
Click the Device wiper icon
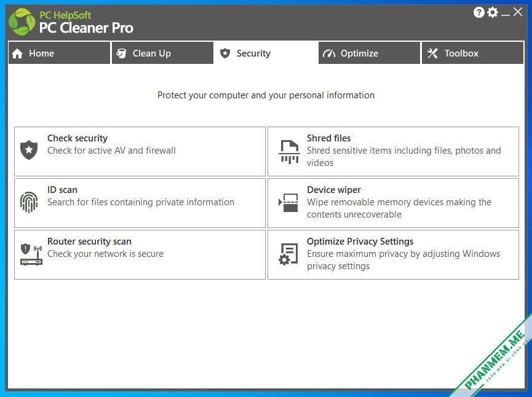(288, 202)
